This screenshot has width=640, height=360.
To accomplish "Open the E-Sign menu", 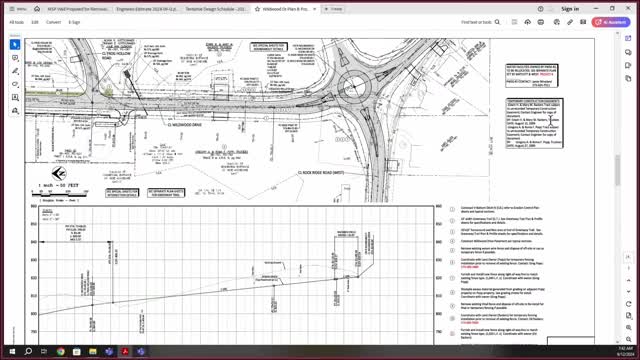I will pos(74,22).
